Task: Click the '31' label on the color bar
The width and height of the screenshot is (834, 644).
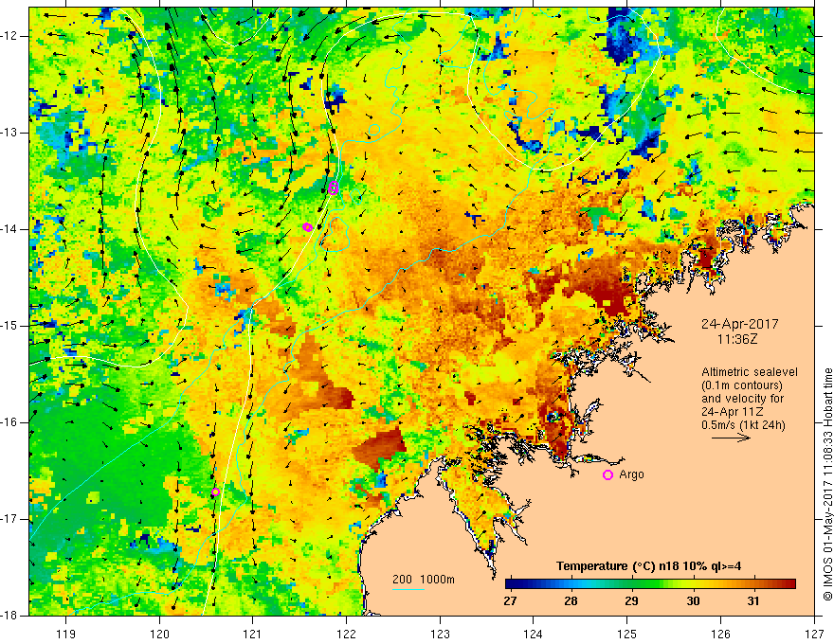Action: [x=753, y=601]
